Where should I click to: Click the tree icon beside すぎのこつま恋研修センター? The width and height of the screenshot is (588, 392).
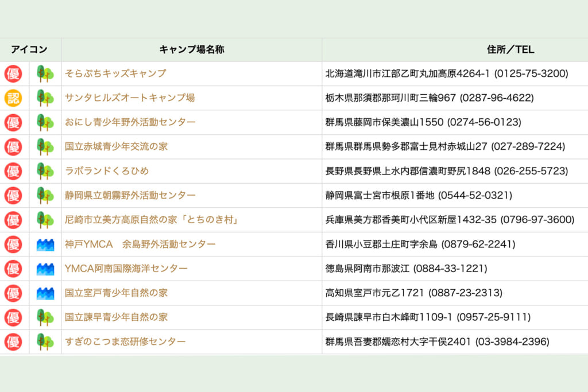45,342
